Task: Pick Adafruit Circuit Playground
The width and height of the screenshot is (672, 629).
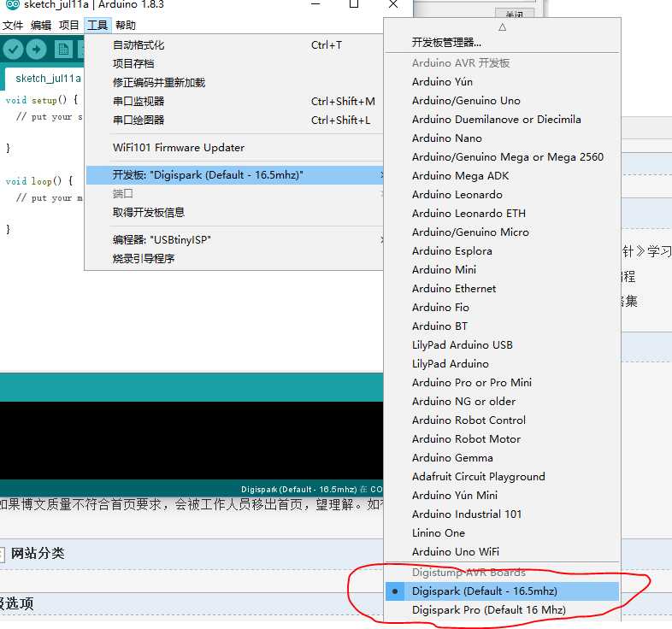Action: click(502, 477)
